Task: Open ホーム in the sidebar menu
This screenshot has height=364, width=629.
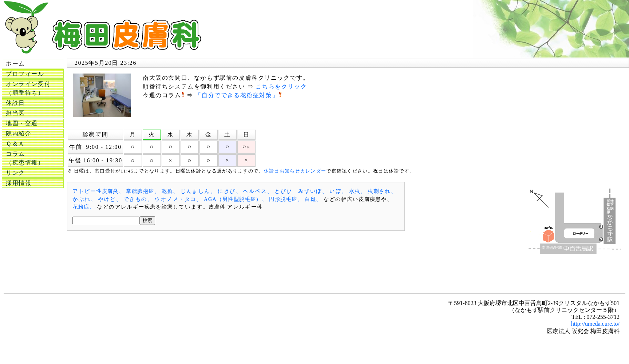Action: click(33, 64)
